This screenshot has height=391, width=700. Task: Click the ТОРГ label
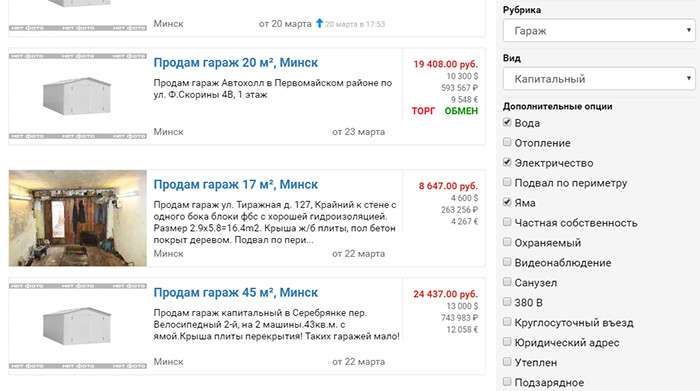[423, 111]
